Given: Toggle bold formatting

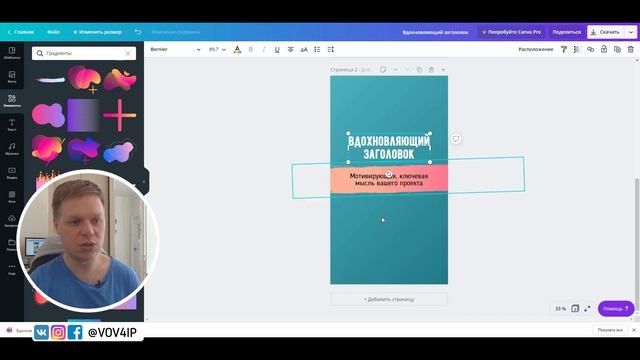Looking at the screenshot, I should click(251, 49).
